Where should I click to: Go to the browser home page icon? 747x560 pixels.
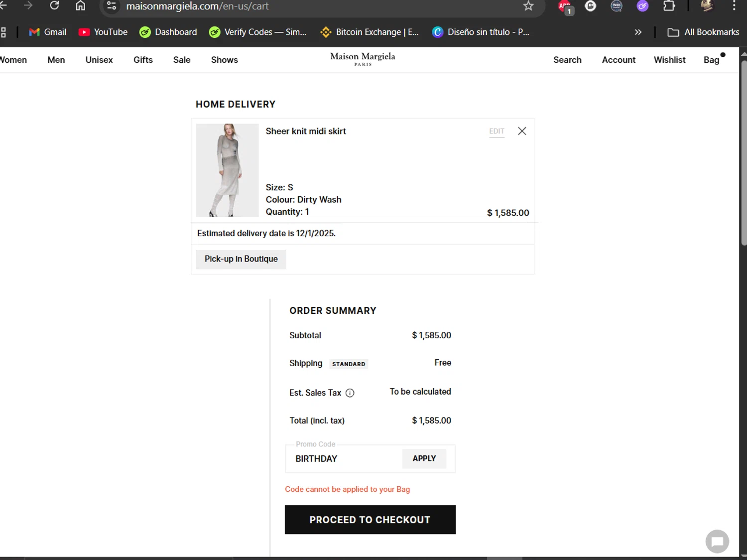tap(80, 5)
